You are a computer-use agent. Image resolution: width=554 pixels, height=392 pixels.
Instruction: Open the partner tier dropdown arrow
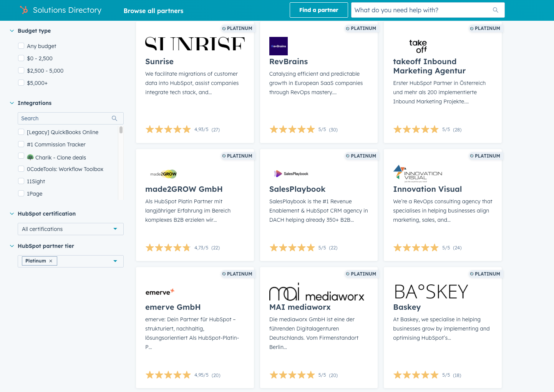point(115,261)
